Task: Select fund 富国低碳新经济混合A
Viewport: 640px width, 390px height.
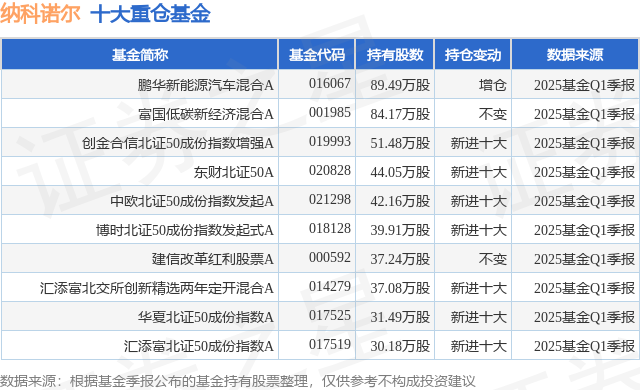Action: click(205, 114)
